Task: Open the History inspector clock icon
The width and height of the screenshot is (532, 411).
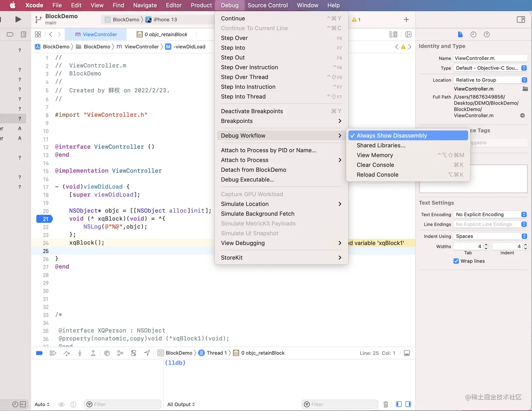Action: (473, 34)
